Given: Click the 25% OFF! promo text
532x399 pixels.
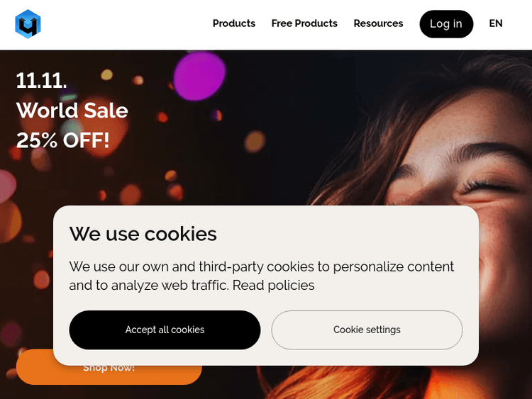Looking at the screenshot, I should pos(62,140).
